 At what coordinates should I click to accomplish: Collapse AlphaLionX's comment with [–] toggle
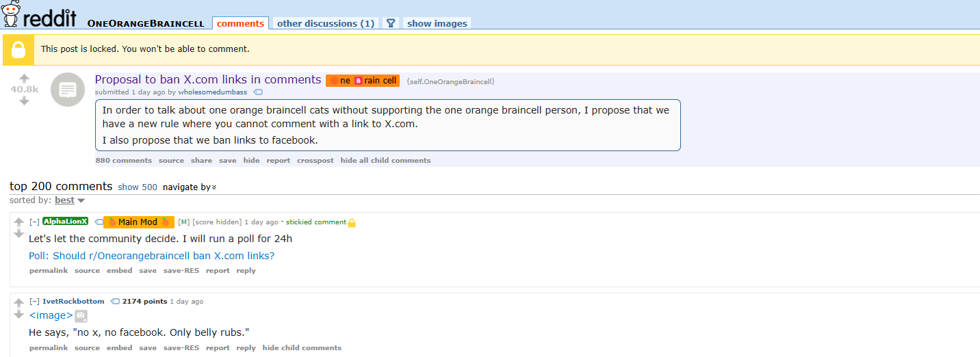tap(34, 222)
